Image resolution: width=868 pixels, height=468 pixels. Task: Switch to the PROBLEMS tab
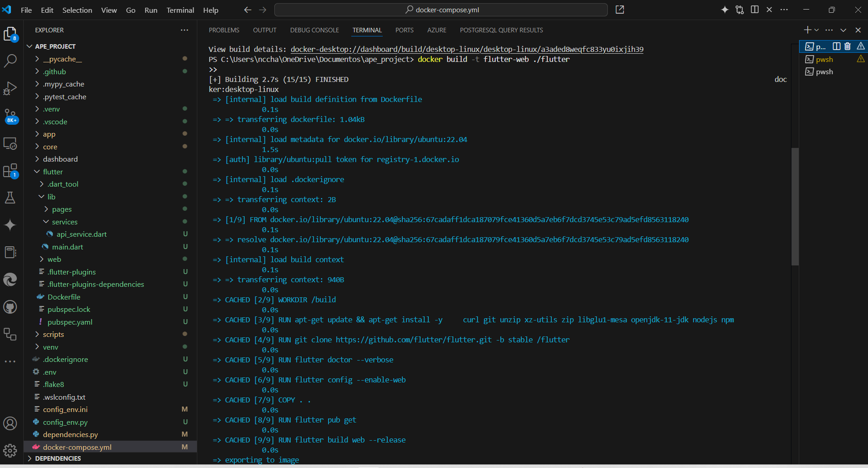click(x=224, y=30)
